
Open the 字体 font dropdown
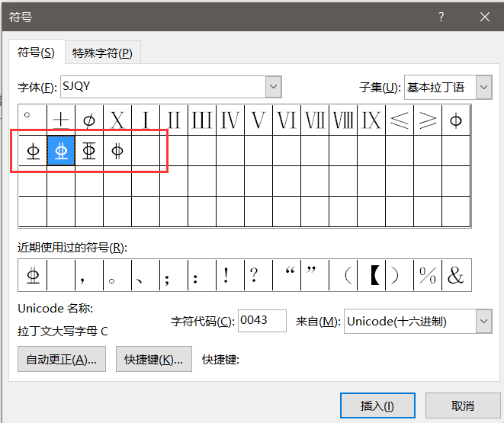tap(274, 87)
